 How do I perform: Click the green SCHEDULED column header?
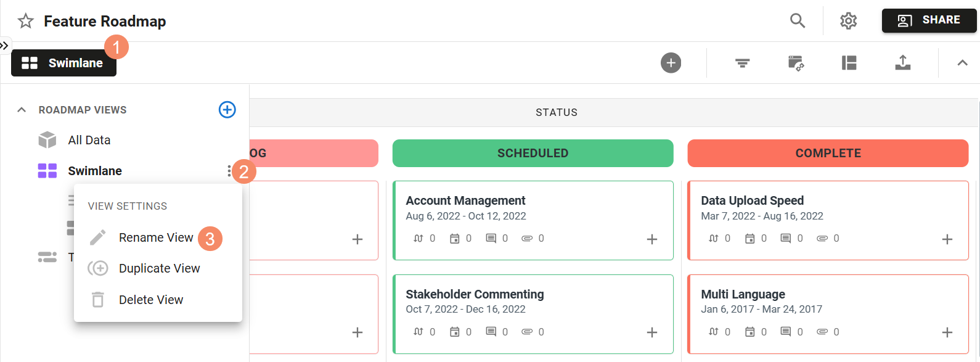click(x=533, y=153)
